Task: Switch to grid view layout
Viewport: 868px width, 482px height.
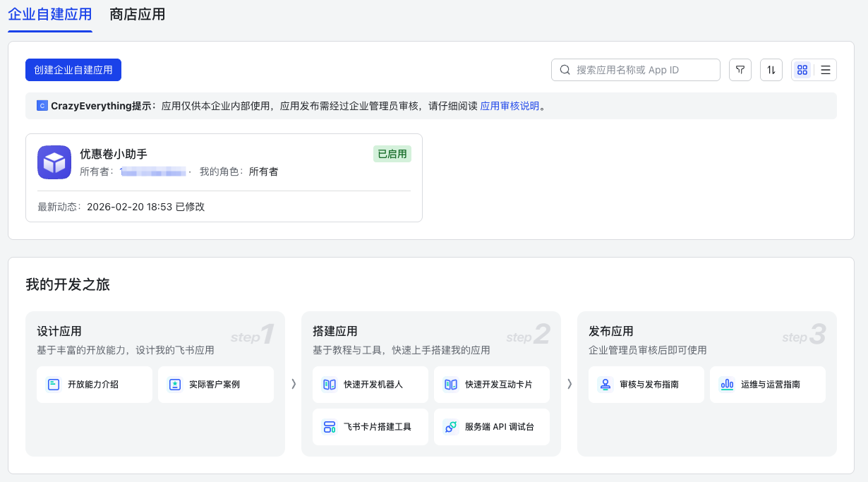Action: (x=802, y=70)
